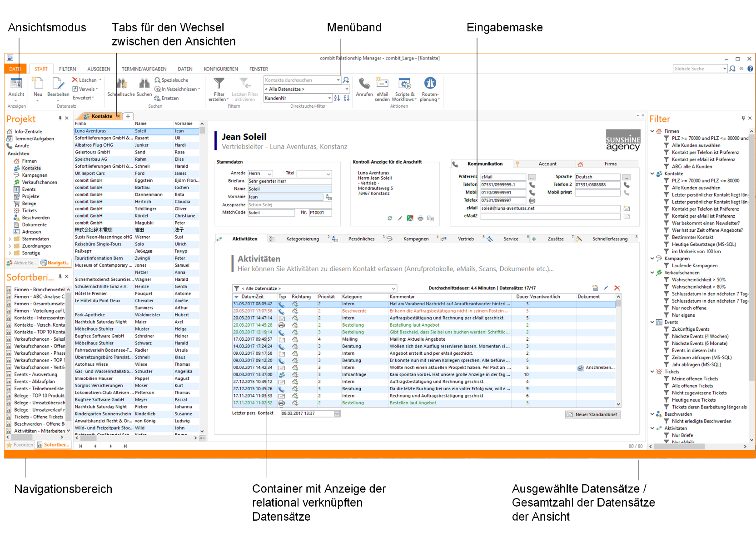Screen dimensions: 756x542
Task: Click the Schnellsuche binoculars icon
Action: 121,84
